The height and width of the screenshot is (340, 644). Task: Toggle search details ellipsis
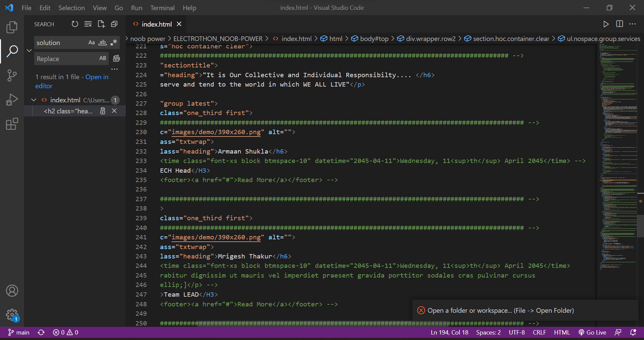[114, 69]
